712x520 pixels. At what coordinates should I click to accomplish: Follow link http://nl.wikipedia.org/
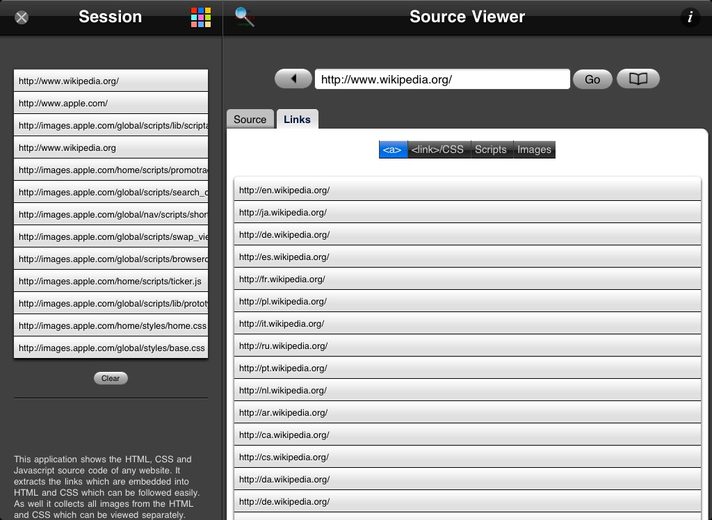(468, 390)
